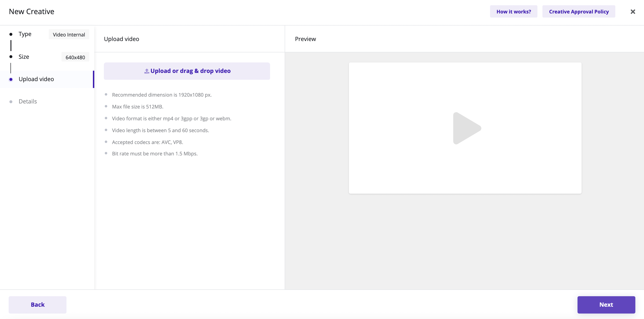This screenshot has height=319, width=644.
Task: Open the How it works? help
Action: 514,12
